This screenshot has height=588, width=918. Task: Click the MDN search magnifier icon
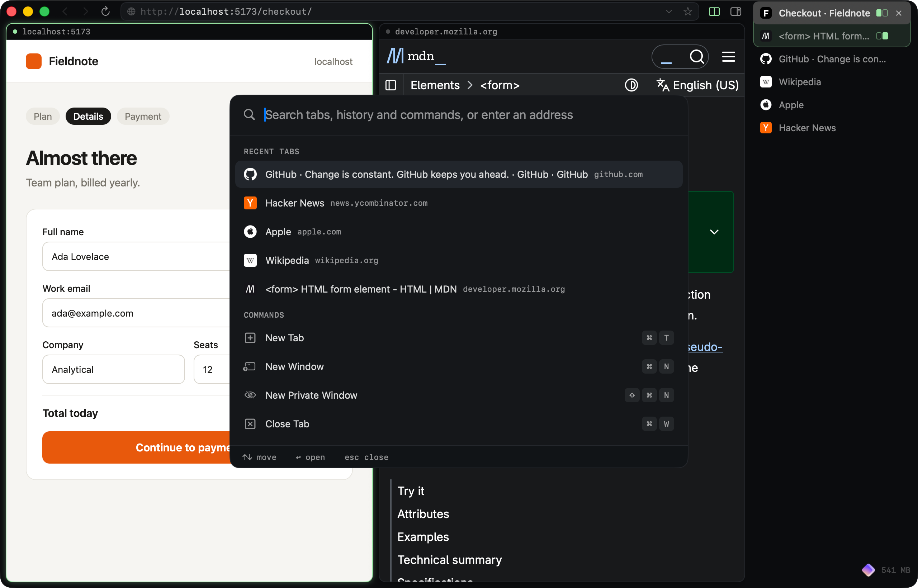696,57
